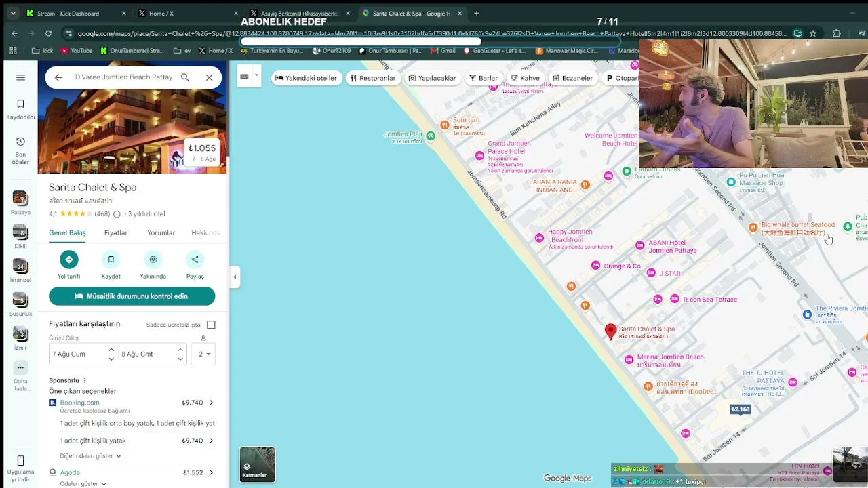Switch to the Home / X browser tab
This screenshot has width=868, height=488.
189,14
